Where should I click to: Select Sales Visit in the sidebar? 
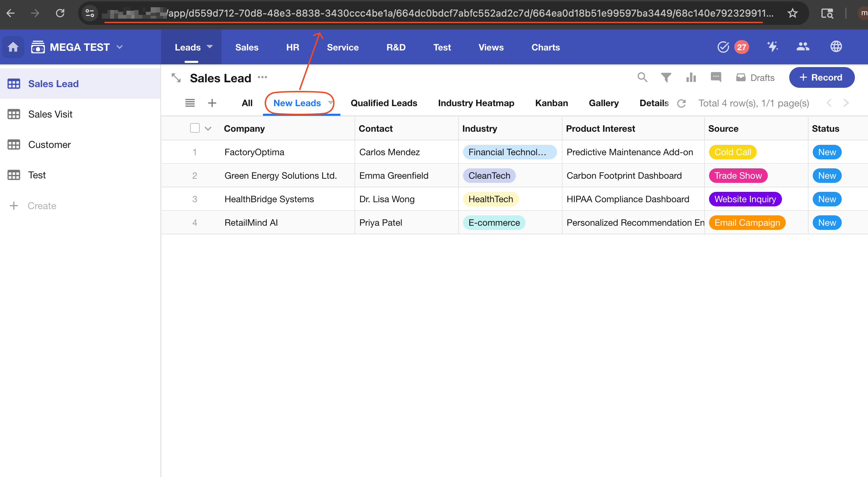[x=50, y=114]
